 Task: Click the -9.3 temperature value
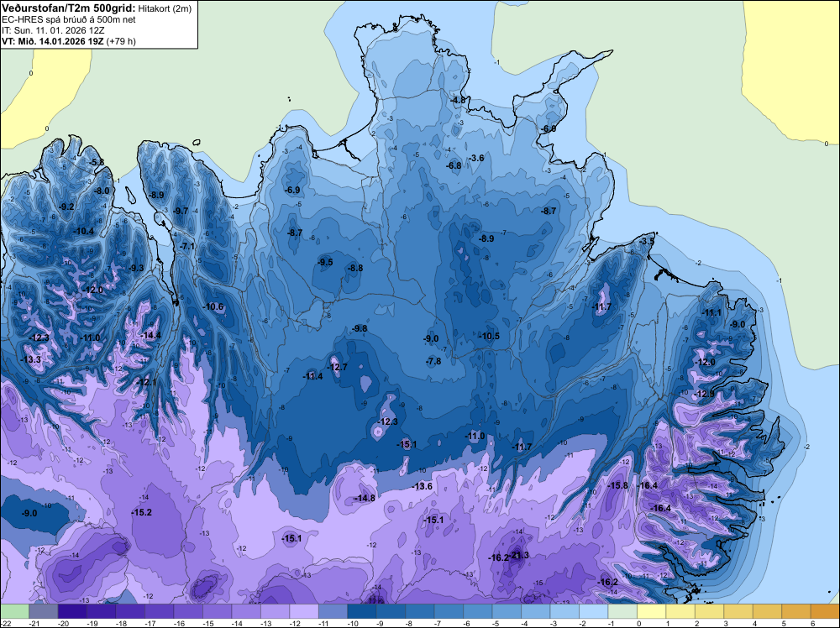pos(136,268)
